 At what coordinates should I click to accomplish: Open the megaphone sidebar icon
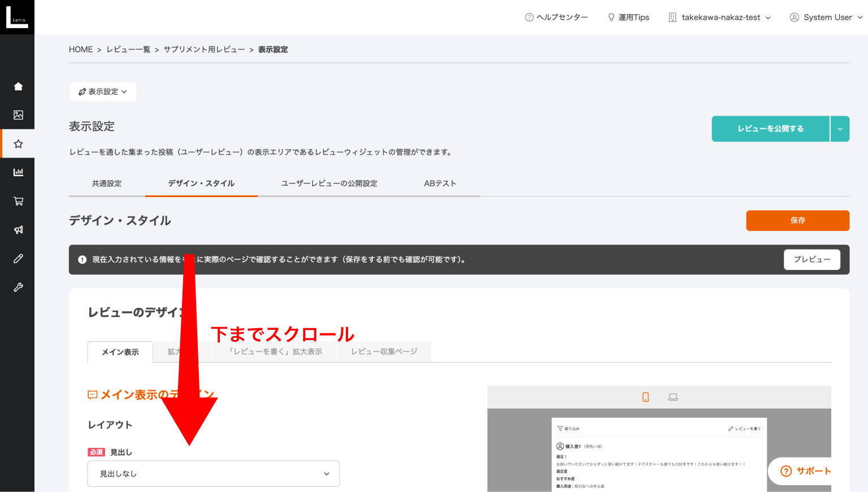[x=18, y=230]
